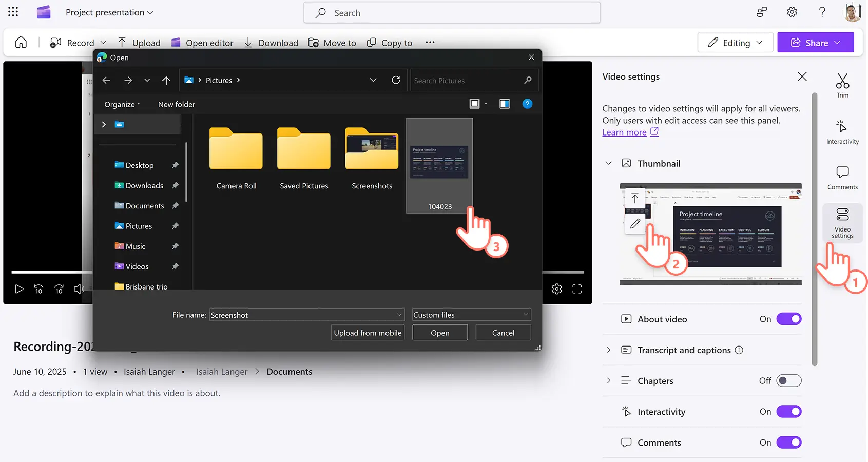Image resolution: width=868 pixels, height=462 pixels.
Task: Open the Project presentation dropdown
Action: point(109,12)
